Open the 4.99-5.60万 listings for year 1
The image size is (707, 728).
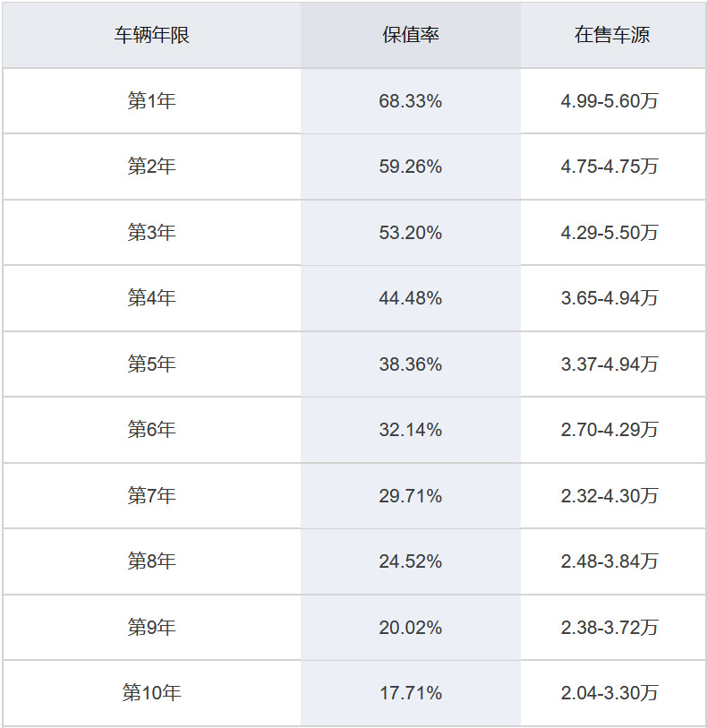coord(609,101)
